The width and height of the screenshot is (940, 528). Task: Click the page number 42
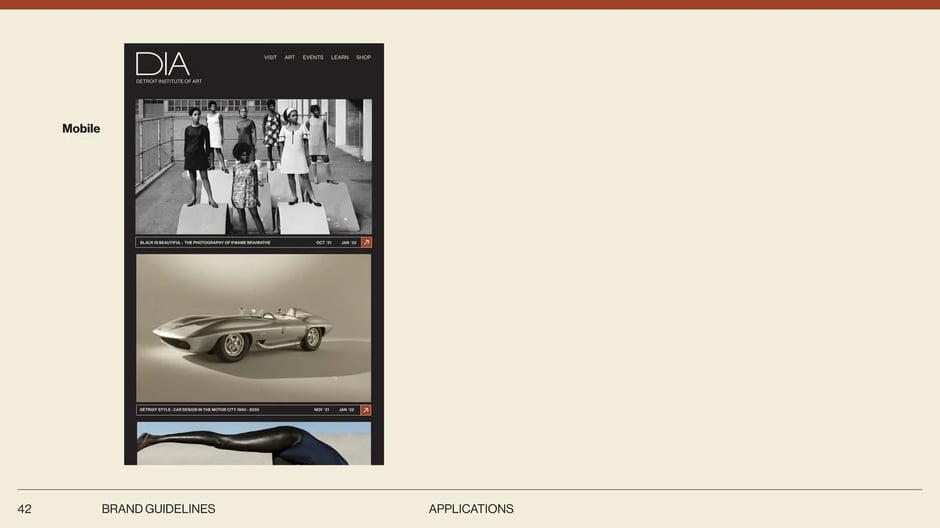(25, 509)
